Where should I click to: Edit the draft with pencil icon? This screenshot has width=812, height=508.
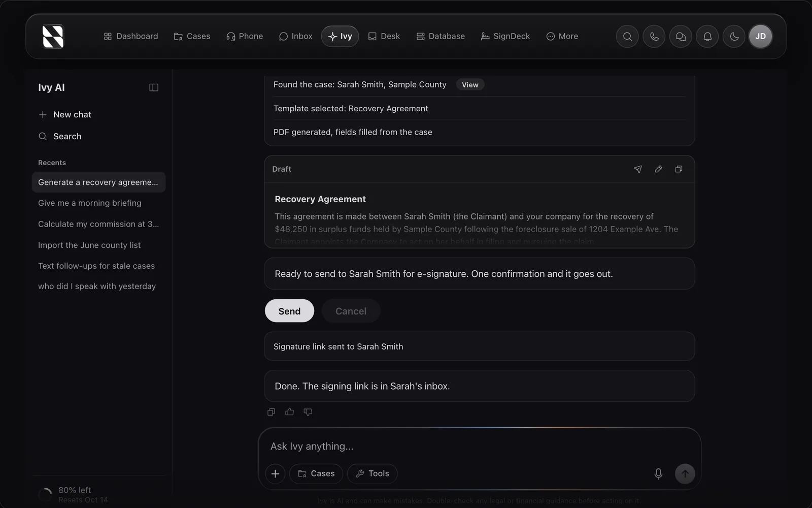coord(658,169)
